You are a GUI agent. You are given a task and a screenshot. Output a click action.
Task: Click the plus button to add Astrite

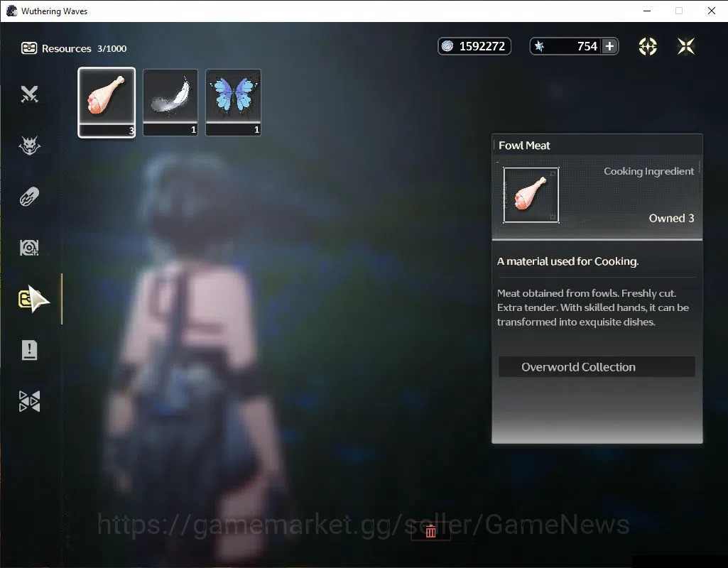coord(609,46)
